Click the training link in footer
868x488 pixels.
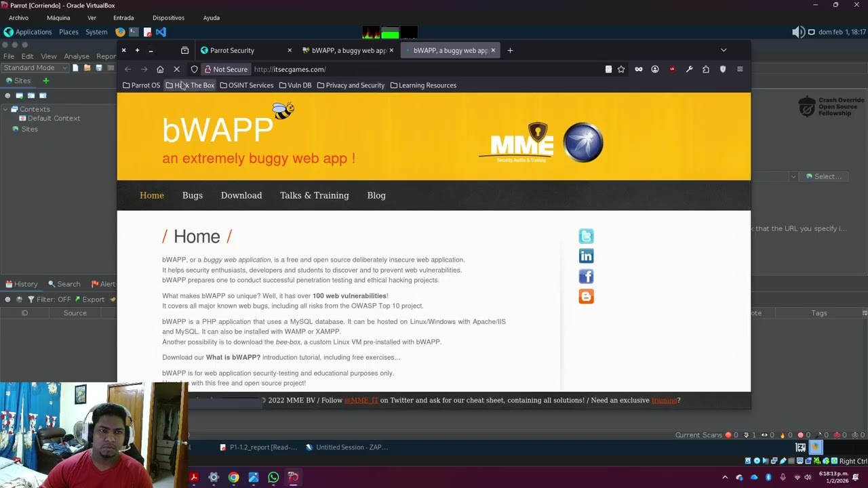pyautogui.click(x=664, y=400)
